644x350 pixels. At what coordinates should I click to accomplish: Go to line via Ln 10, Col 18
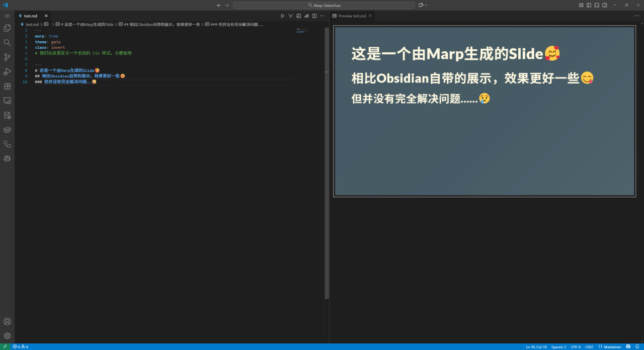(x=536, y=346)
